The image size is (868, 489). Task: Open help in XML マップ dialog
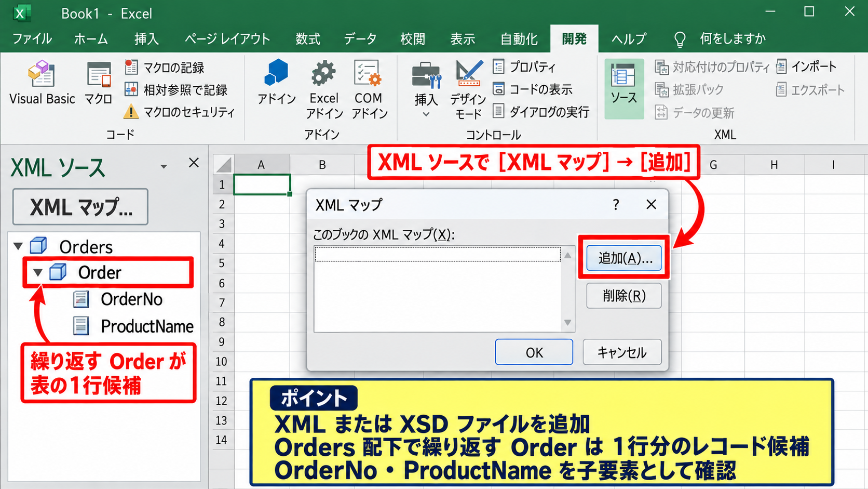[x=616, y=204]
